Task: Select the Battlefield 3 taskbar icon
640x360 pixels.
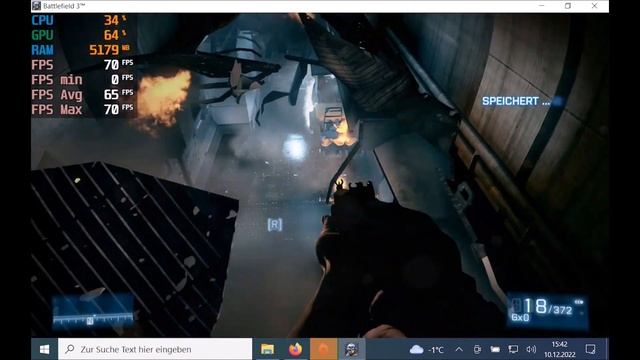Action: (351, 349)
